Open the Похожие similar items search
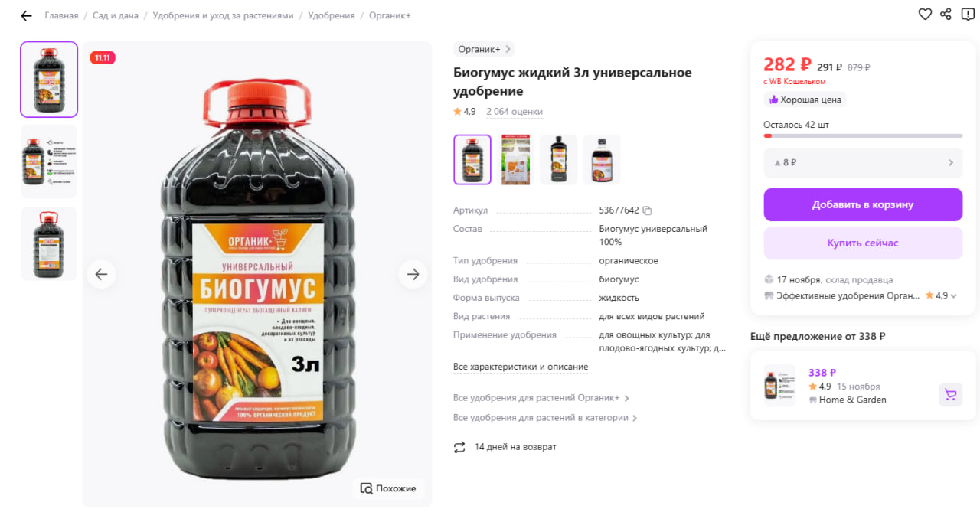This screenshot has width=980, height=522. click(388, 488)
